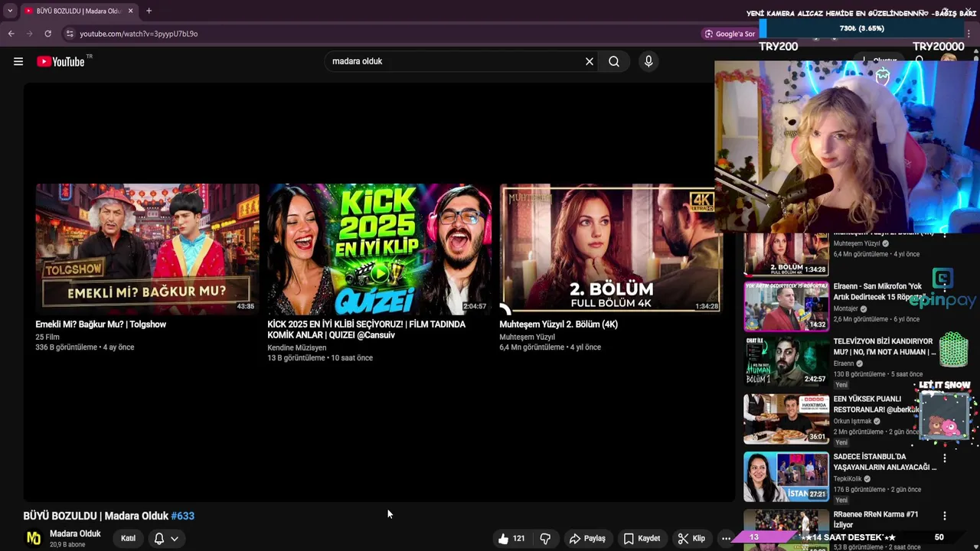The image size is (980, 551).
Task: Create a clip with Klip button
Action: coord(691,539)
